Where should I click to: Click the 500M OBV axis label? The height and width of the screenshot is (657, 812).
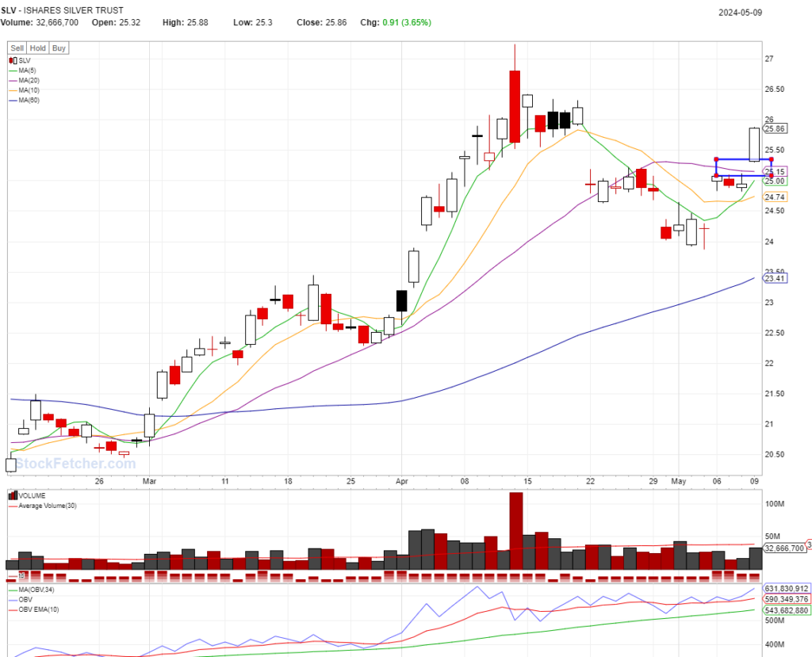(x=774, y=621)
